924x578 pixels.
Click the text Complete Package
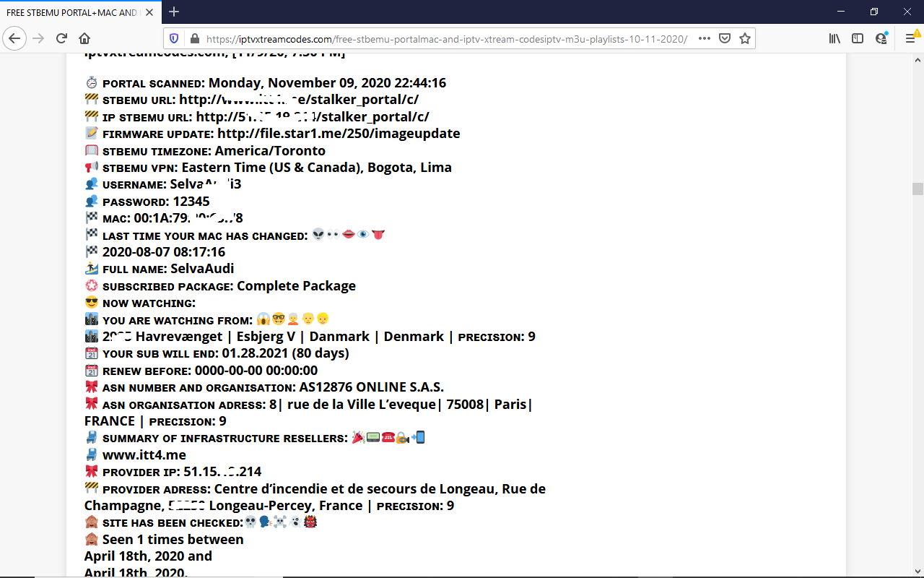click(x=296, y=286)
